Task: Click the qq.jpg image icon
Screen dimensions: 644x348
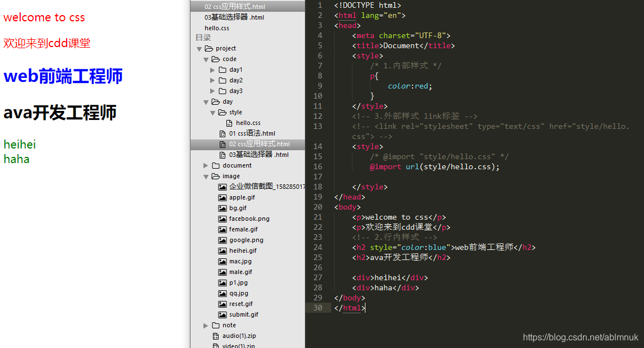Action: [x=222, y=293]
